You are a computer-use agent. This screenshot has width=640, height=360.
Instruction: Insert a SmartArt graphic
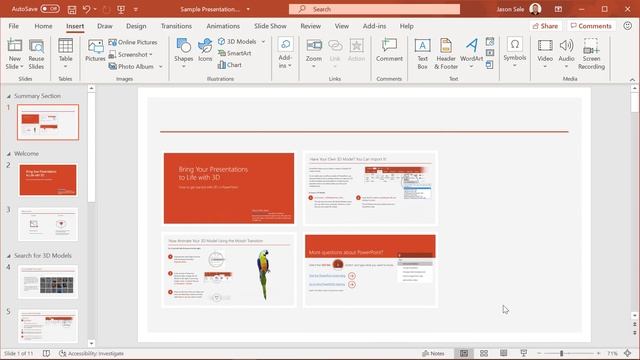point(235,53)
